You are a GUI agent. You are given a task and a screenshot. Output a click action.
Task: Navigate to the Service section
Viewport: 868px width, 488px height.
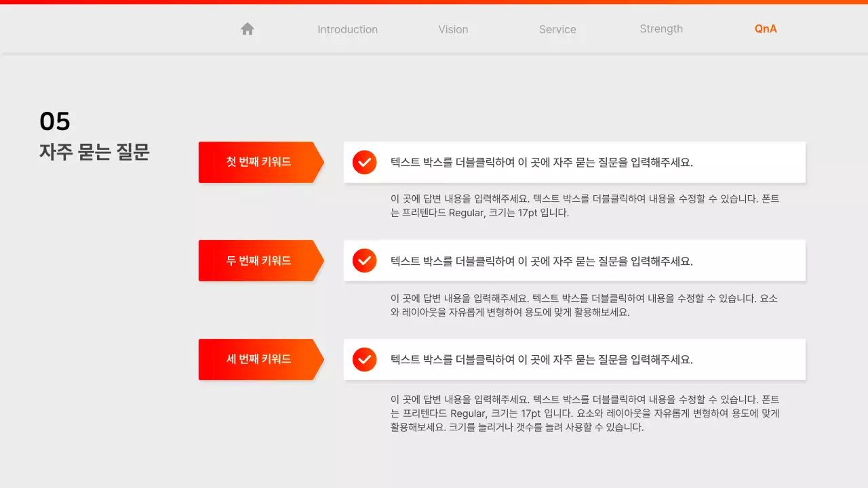click(x=557, y=29)
